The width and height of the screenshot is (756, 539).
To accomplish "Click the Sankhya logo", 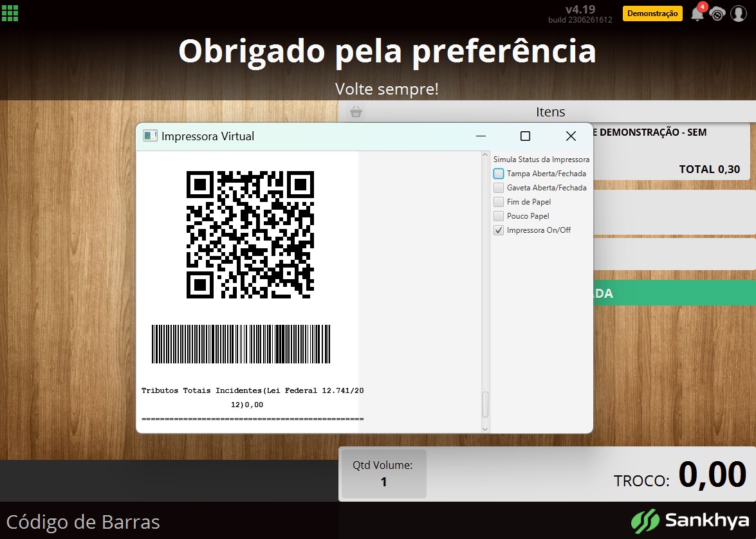I will tap(690, 521).
